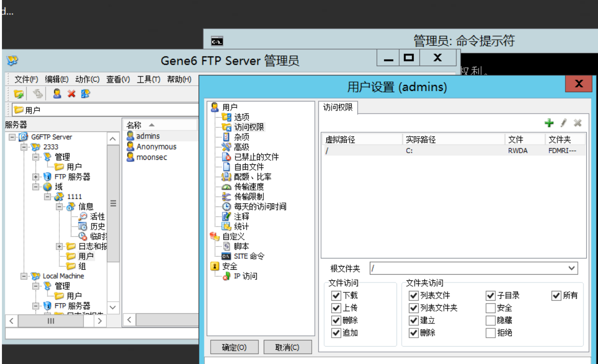Collapse the 信息 tree node
598x364 pixels.
coord(59,207)
